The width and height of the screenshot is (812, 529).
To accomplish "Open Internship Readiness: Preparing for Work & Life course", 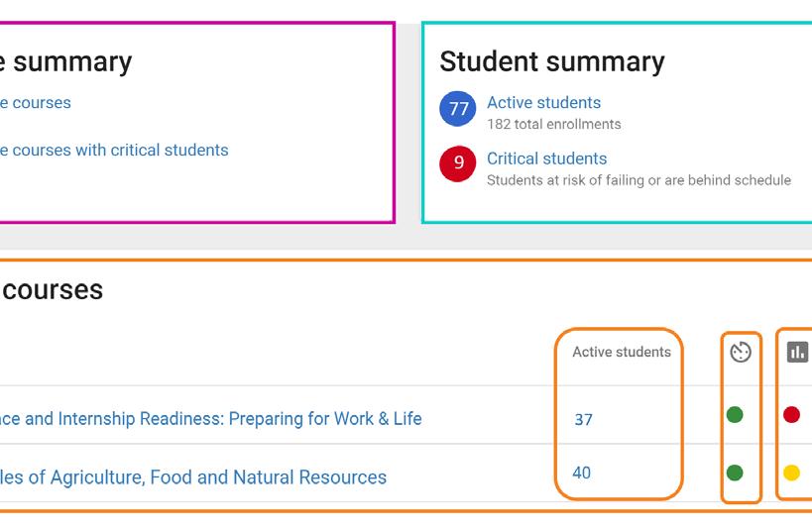I will pos(211,418).
